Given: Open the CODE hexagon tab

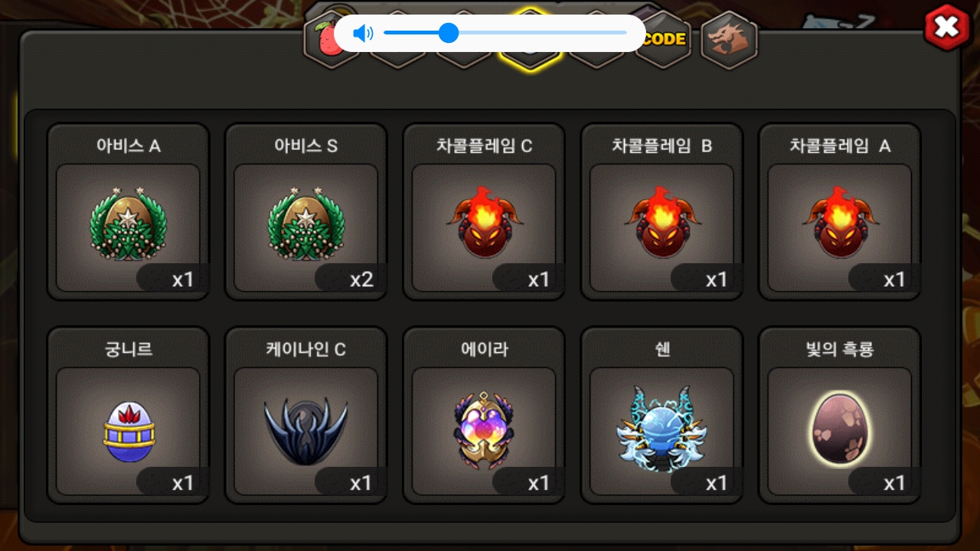Looking at the screenshot, I should coord(662,38).
